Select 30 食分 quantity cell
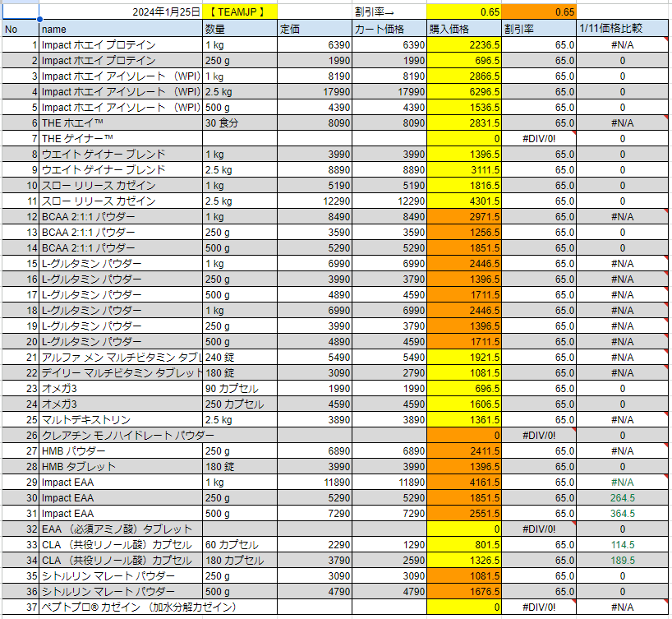The height and width of the screenshot is (619, 672). point(240,123)
